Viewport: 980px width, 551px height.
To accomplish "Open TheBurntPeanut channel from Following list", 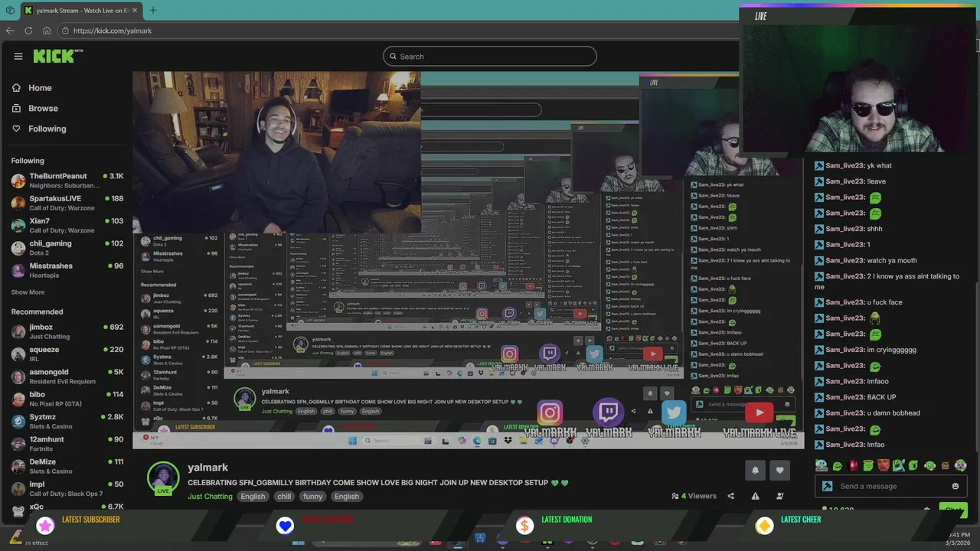I will 67,181.
